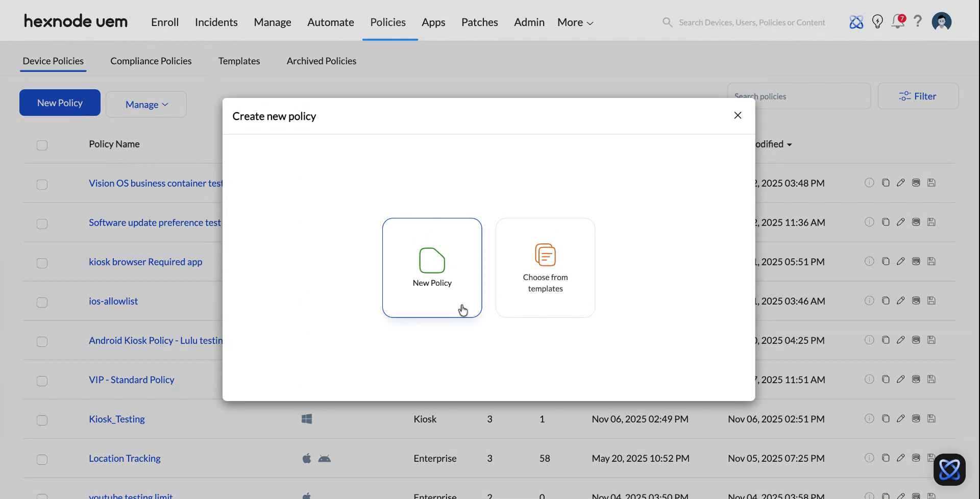Screen dimensions: 980x499
Task: Switch to the Compliance Policies tab
Action: coord(151,61)
